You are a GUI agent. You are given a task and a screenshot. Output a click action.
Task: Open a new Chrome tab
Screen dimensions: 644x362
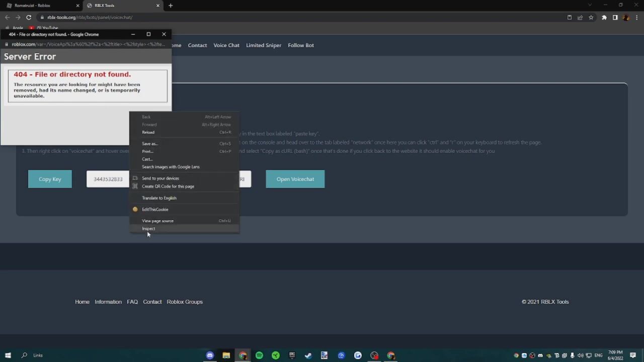click(171, 6)
